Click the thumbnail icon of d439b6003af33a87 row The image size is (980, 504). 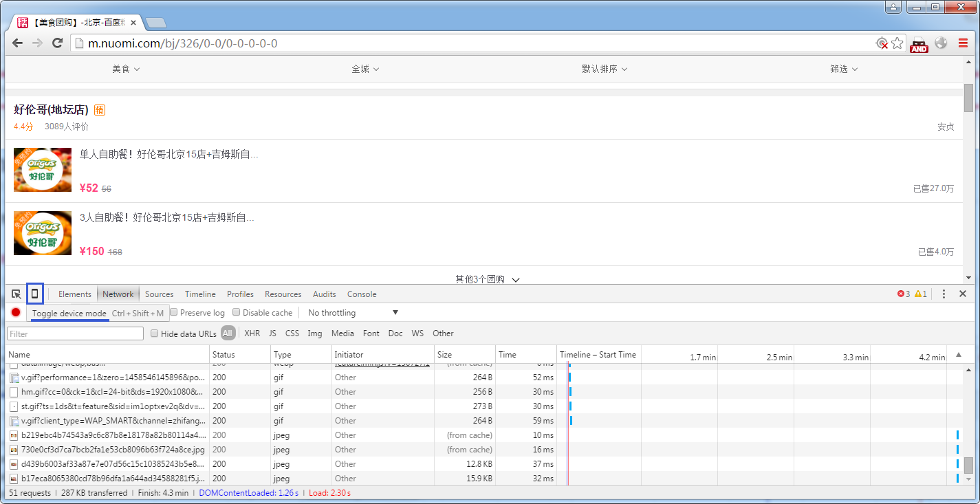pos(14,464)
